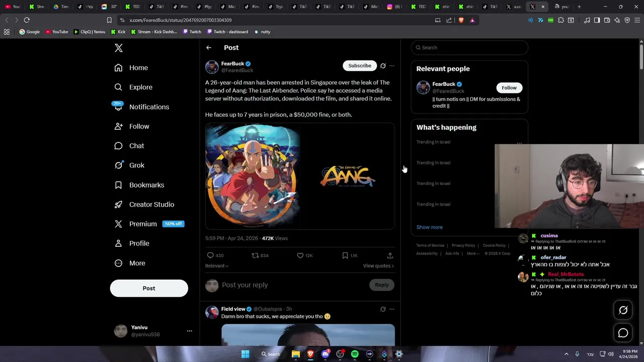The height and width of the screenshot is (362, 644).
Task: Click Show more under What's happening
Action: (430, 227)
